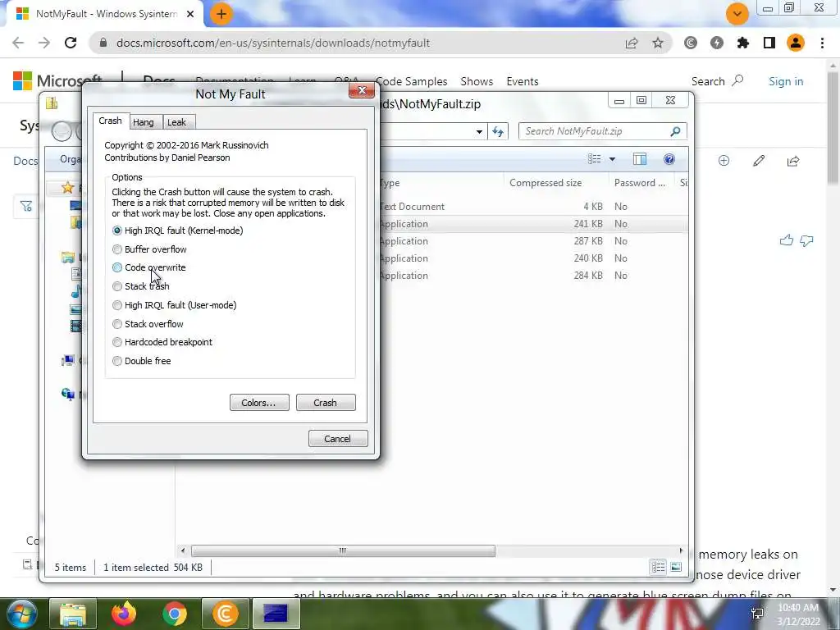Viewport: 840px width, 630px height.
Task: Click the Docs add to collection icon
Action: click(724, 161)
